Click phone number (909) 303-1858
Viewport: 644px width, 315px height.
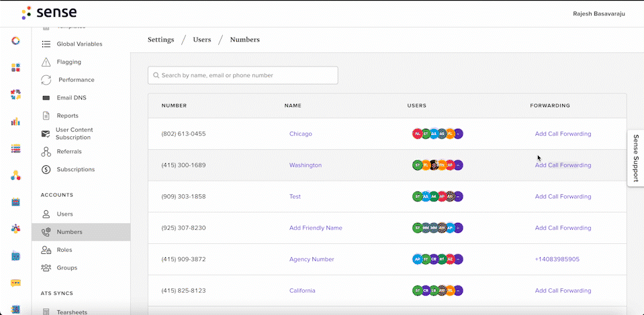pos(183,197)
